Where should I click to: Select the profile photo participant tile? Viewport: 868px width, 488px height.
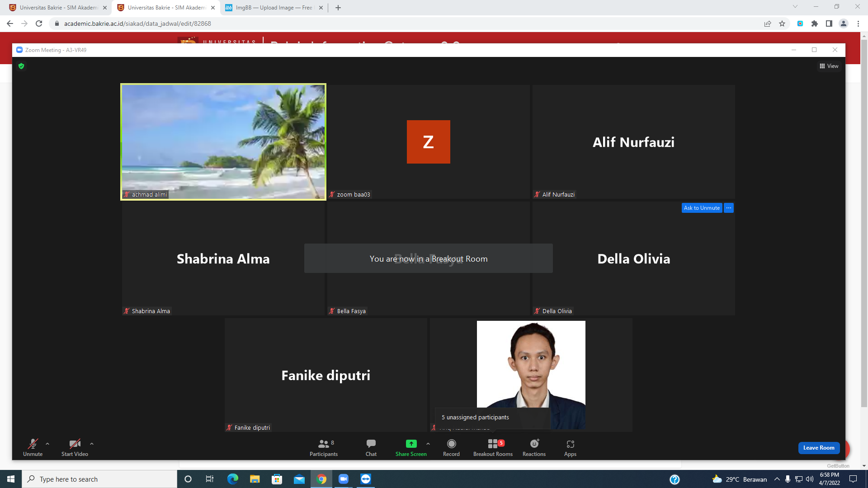[x=531, y=375]
